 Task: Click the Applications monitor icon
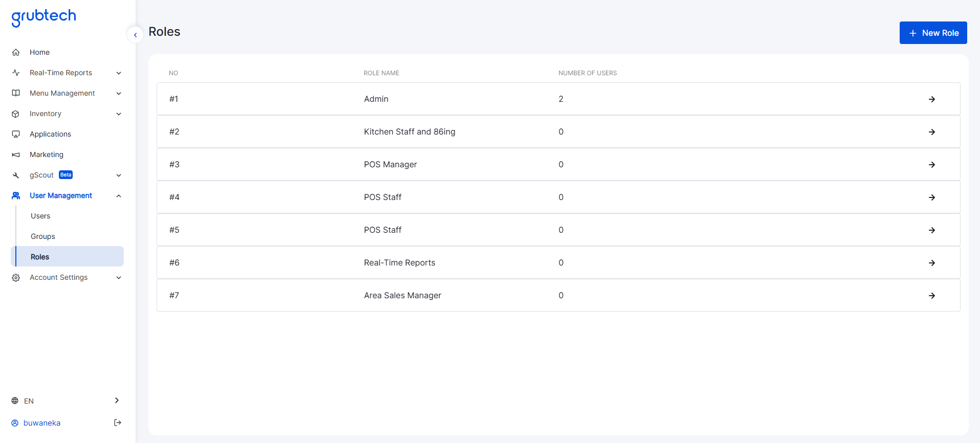point(16,134)
